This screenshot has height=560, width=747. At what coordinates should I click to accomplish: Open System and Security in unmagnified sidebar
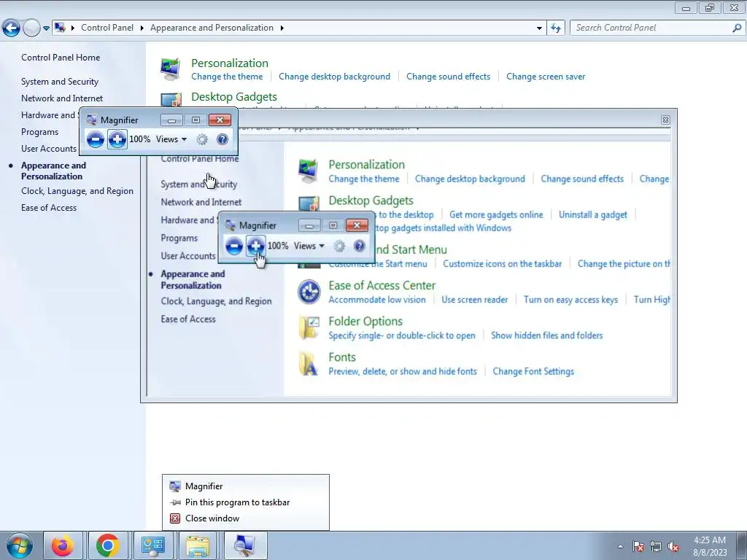click(60, 82)
